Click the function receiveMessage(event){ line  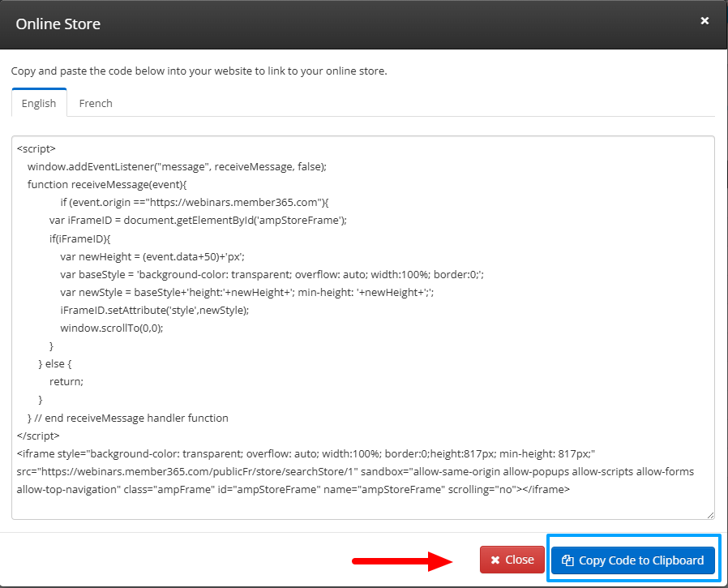coord(107,184)
